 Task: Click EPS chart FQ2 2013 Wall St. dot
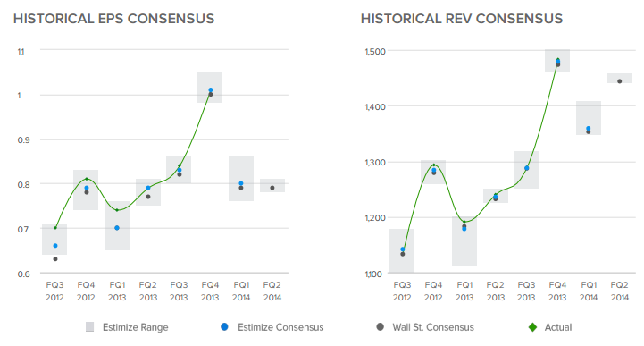pyautogui.click(x=148, y=197)
